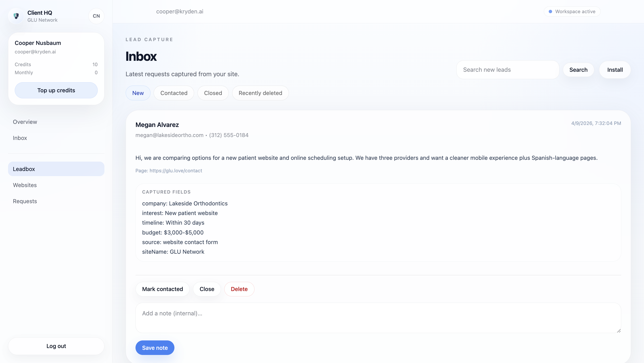Focus the Search new leads field

tap(508, 70)
